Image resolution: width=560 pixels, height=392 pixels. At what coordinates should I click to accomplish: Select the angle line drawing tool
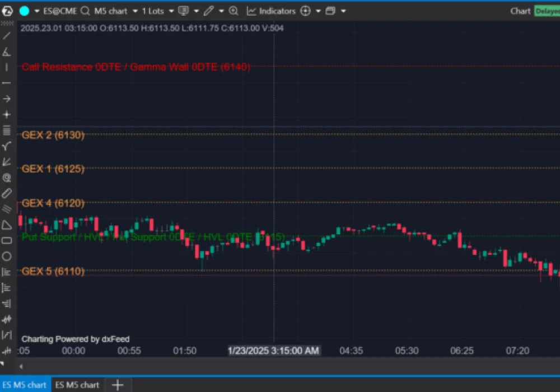(6, 52)
